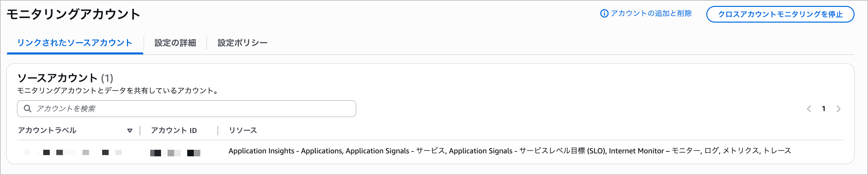Click the magnifier icon in the search box

tap(27, 108)
